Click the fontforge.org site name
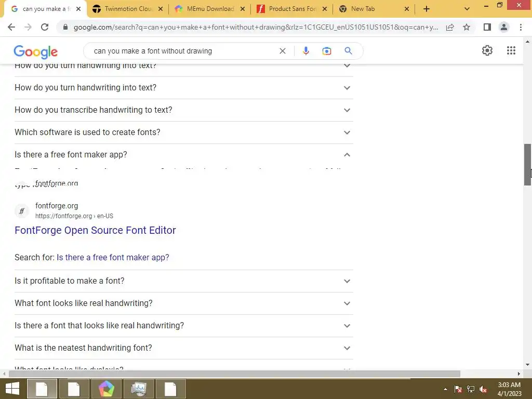The image size is (532, 399). coord(57,206)
